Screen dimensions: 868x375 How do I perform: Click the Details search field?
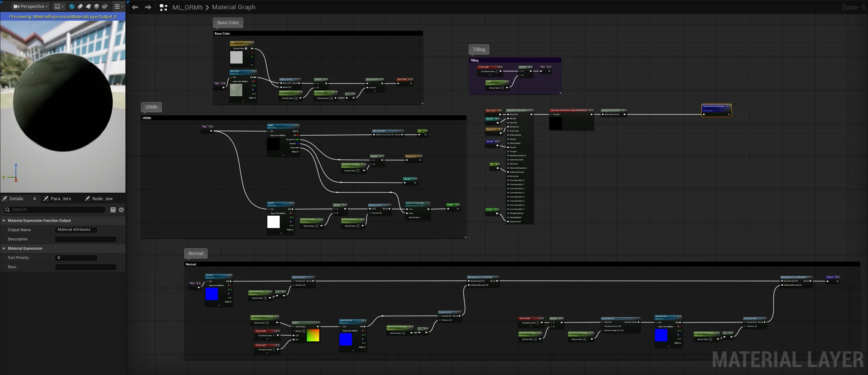click(54, 210)
